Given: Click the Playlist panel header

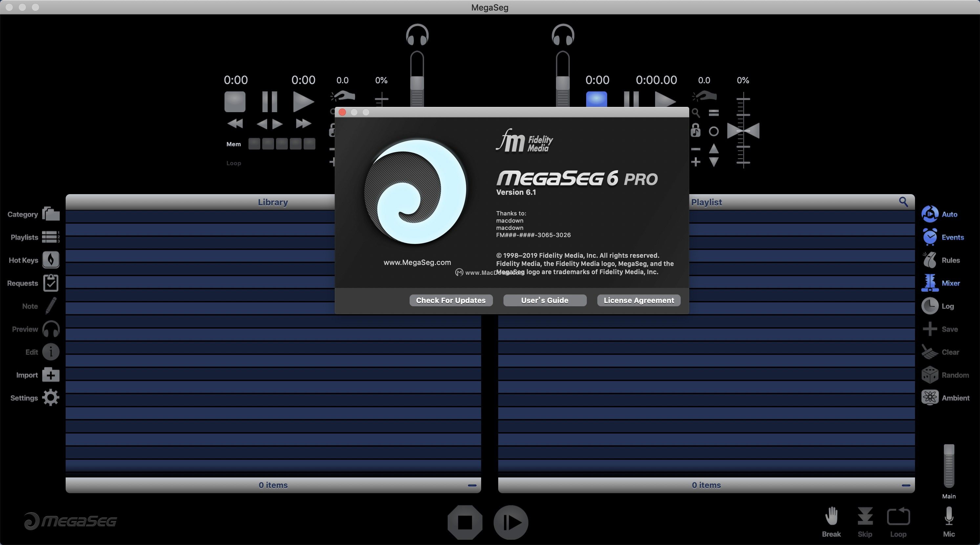Looking at the screenshot, I should [707, 202].
